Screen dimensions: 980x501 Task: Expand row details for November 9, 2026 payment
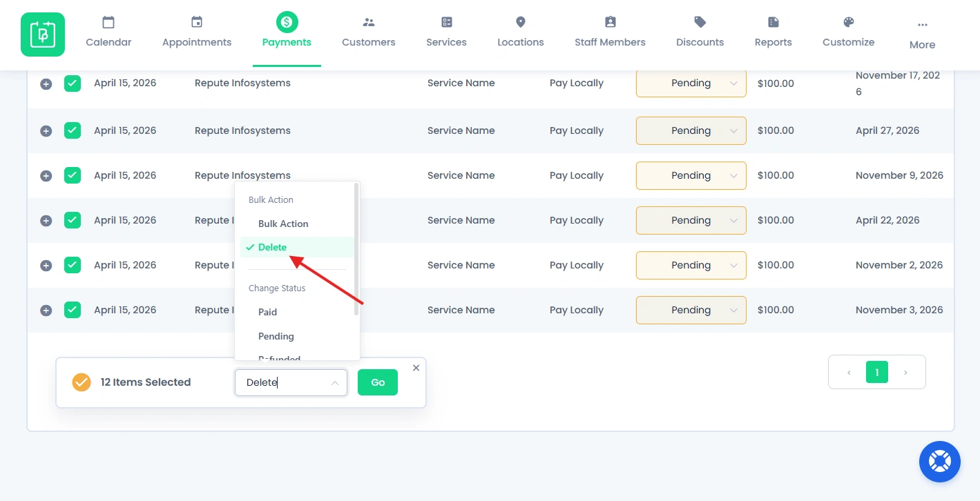tap(46, 176)
